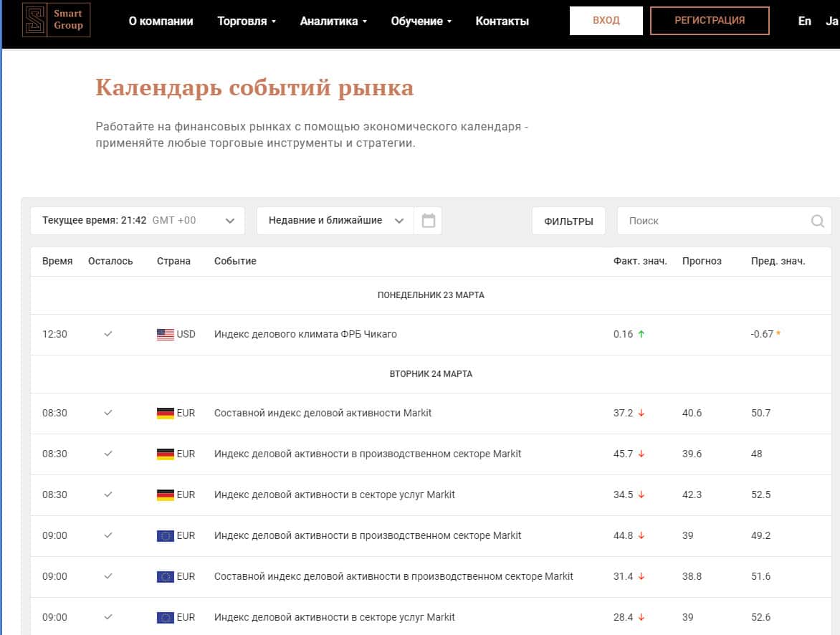Open the Контакты page

(x=502, y=22)
